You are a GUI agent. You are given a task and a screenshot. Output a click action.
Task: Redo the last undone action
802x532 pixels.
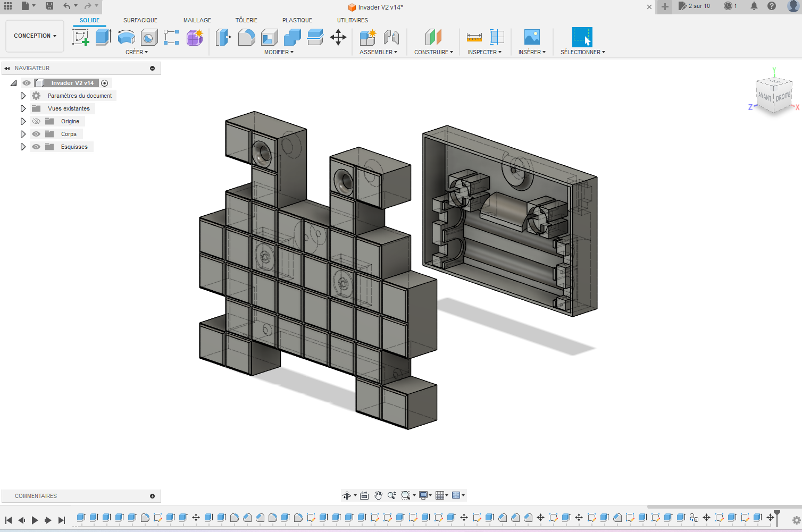pyautogui.click(x=88, y=6)
